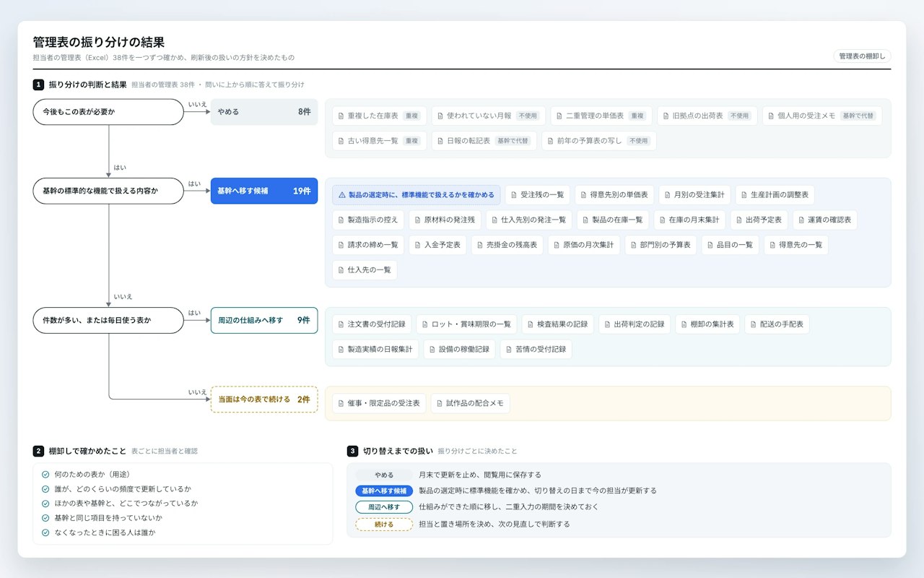
Task: Click the 基幹へ移す候補 pill in the legend
Action: 384,491
